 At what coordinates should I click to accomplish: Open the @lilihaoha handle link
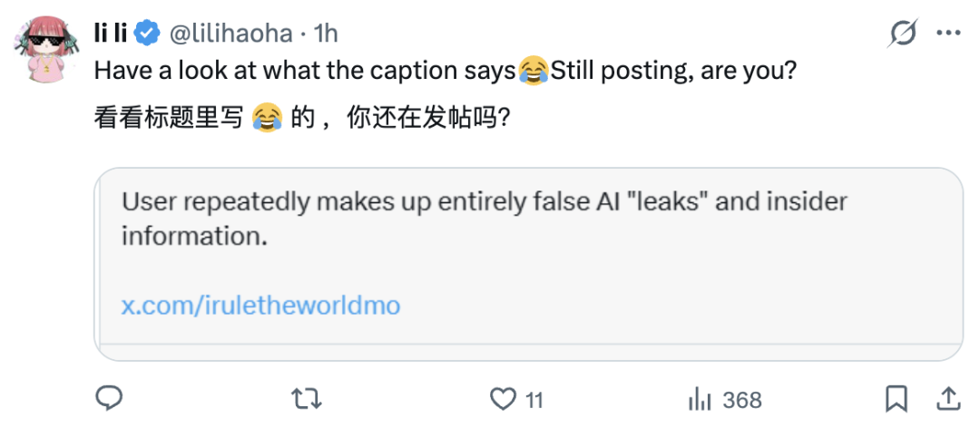click(231, 34)
